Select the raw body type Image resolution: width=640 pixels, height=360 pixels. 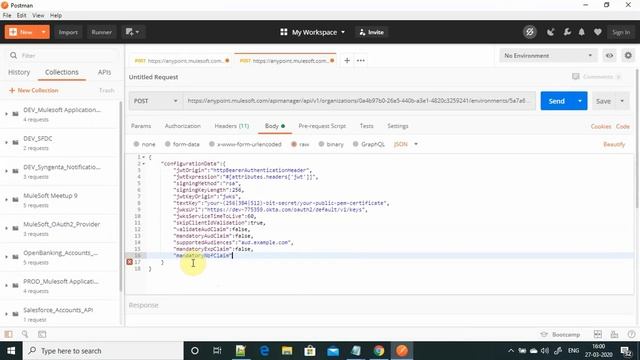[293, 144]
